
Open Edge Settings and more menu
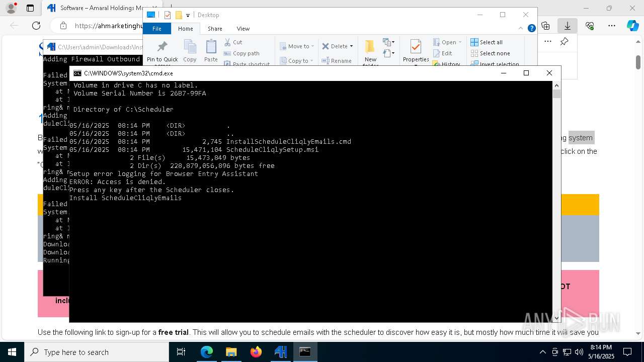(611, 26)
